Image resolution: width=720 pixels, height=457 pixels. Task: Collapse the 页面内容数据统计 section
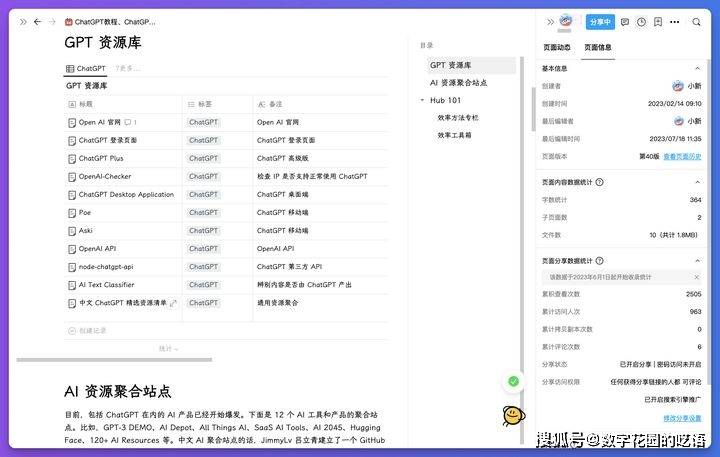pyautogui.click(x=697, y=182)
